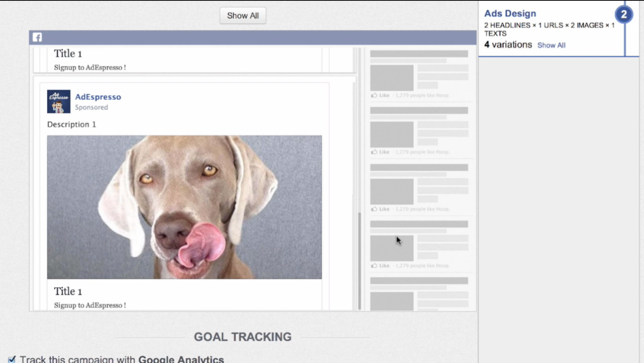Click the AdEspresso profile avatar

(59, 101)
